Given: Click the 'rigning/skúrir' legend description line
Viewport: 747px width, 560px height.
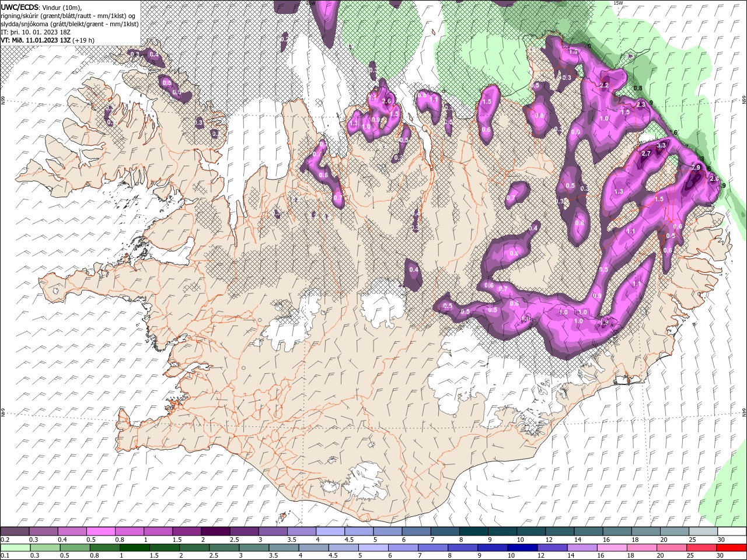Looking at the screenshot, I should (x=69, y=16).
